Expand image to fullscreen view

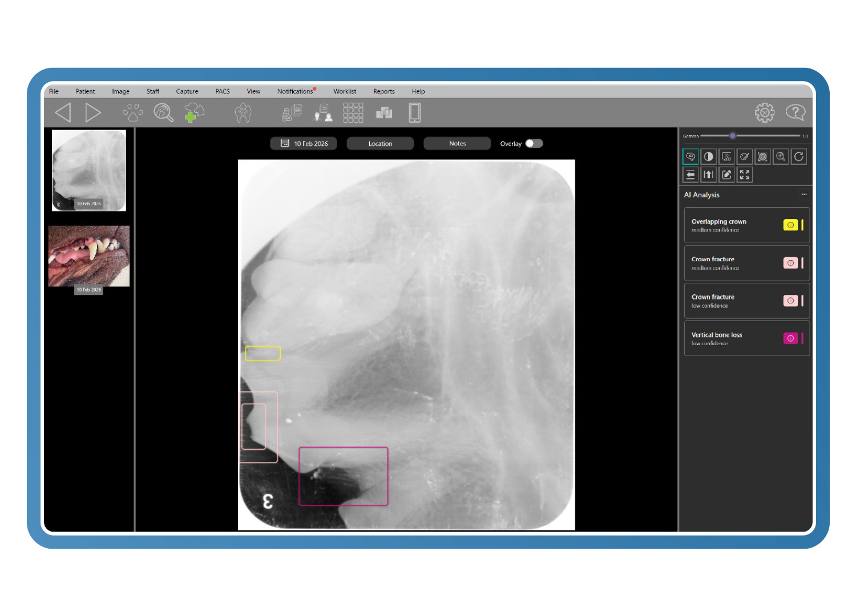(744, 175)
